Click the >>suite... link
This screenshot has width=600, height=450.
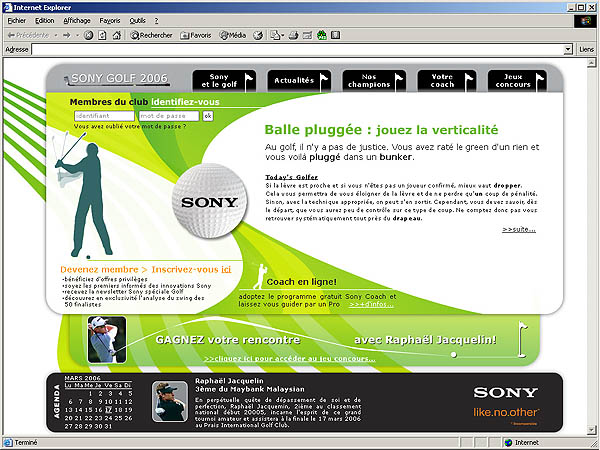519,230
